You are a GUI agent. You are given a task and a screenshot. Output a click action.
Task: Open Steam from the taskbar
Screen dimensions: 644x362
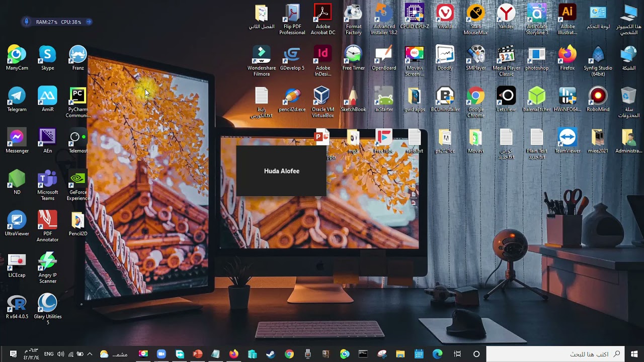pos(271,354)
